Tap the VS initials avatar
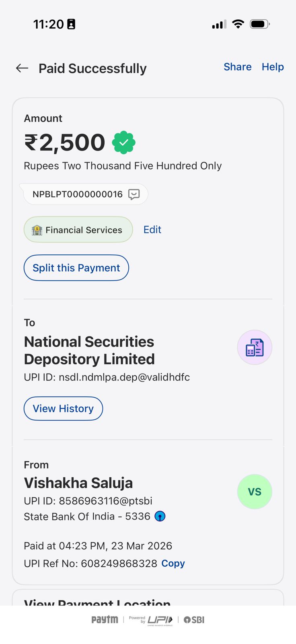The image size is (296, 644). (x=255, y=492)
